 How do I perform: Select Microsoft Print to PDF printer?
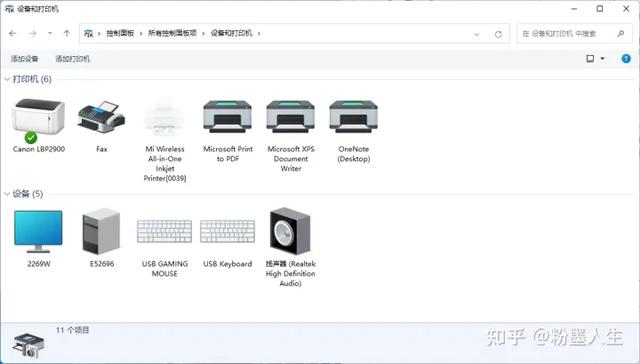click(x=228, y=131)
